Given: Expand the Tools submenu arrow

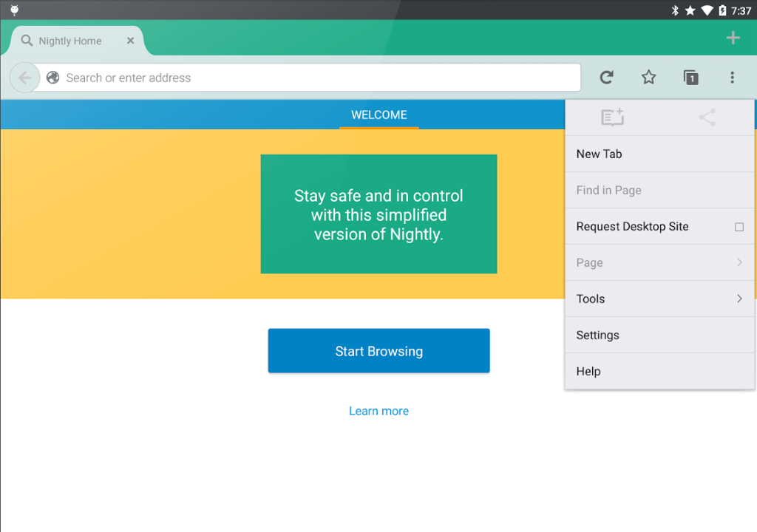Looking at the screenshot, I should 739,299.
